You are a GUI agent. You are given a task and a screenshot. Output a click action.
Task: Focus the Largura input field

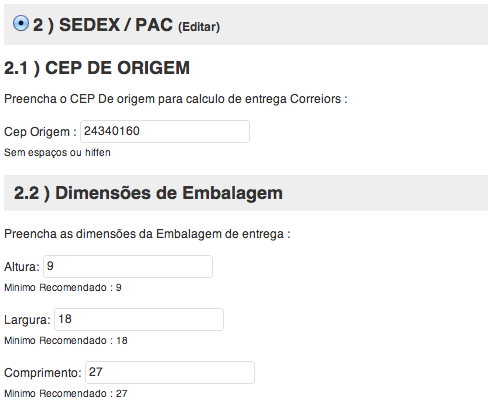pyautogui.click(x=139, y=319)
